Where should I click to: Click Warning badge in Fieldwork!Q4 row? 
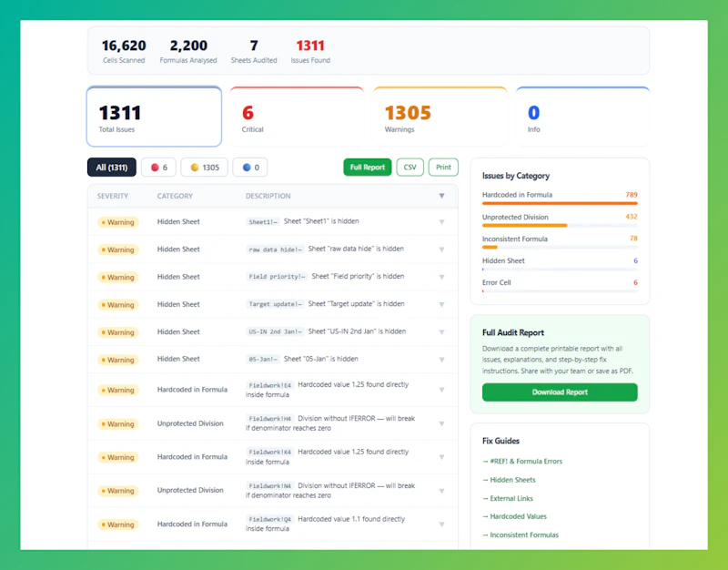pos(118,524)
